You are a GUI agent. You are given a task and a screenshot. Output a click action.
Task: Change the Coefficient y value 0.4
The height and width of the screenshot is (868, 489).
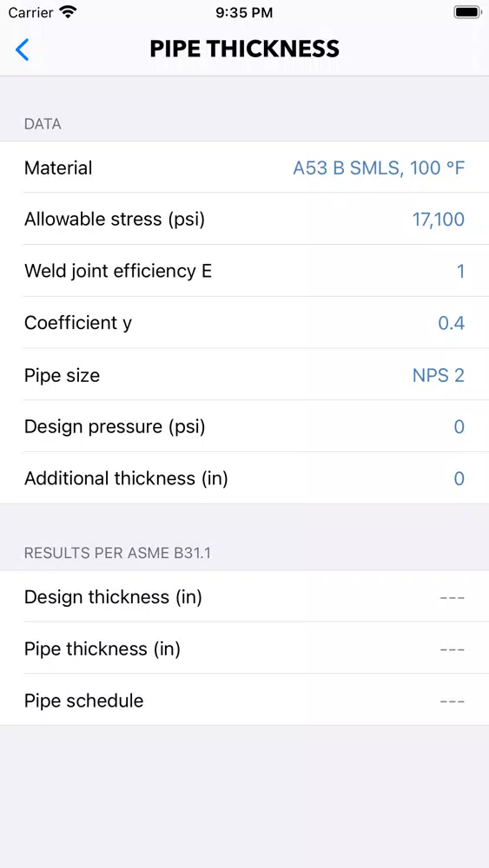pyautogui.click(x=452, y=323)
